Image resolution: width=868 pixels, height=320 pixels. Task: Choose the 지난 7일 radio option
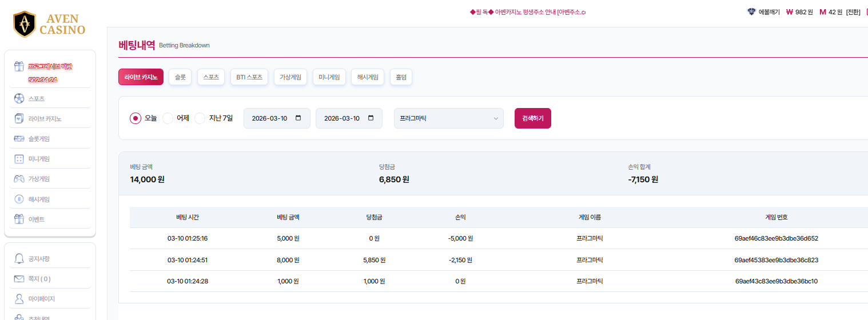(x=200, y=118)
